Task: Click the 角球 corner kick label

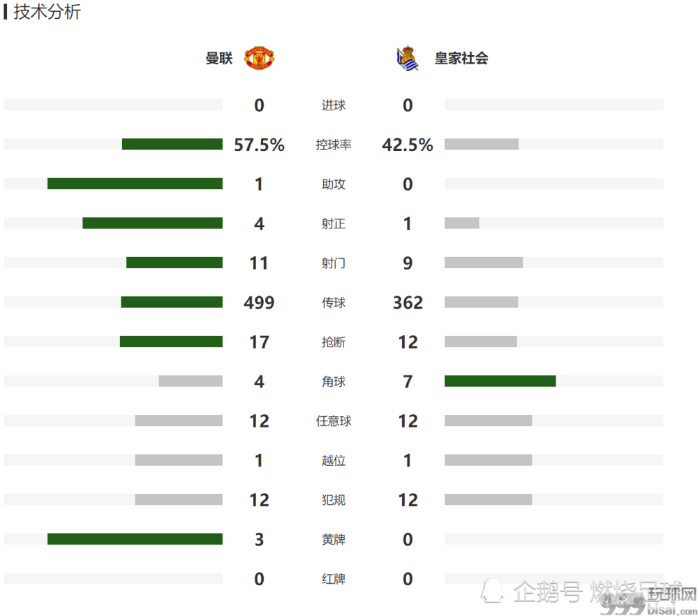Action: (x=334, y=382)
